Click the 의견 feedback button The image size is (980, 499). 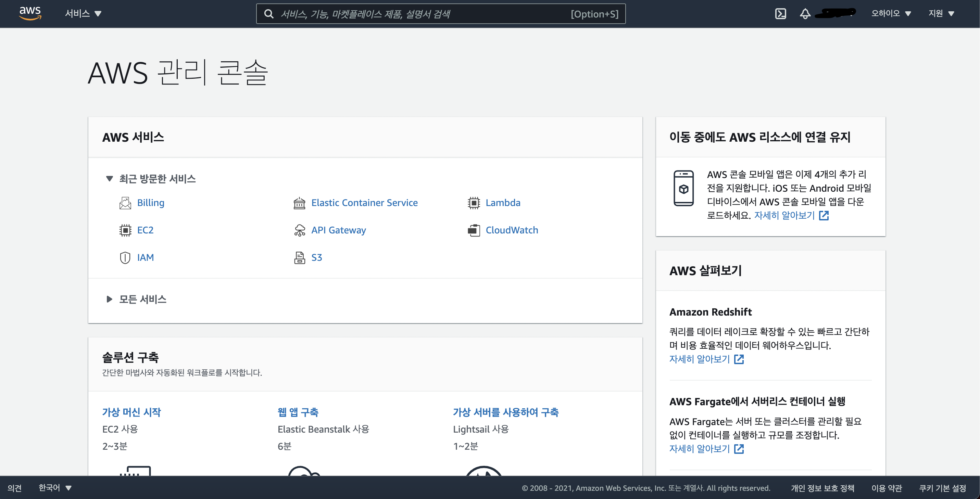coord(14,488)
